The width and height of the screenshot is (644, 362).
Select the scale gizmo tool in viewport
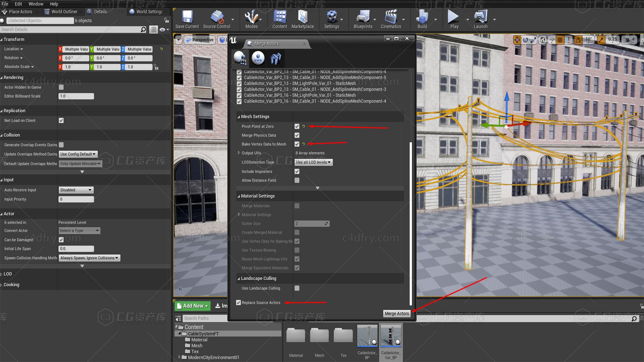pyautogui.click(x=533, y=40)
